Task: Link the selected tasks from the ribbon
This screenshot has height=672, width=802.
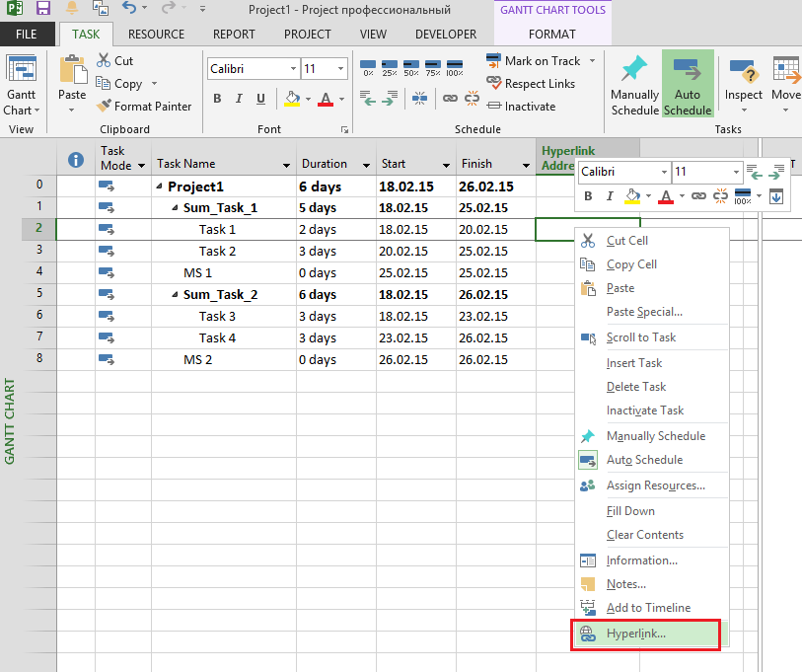Action: click(450, 98)
